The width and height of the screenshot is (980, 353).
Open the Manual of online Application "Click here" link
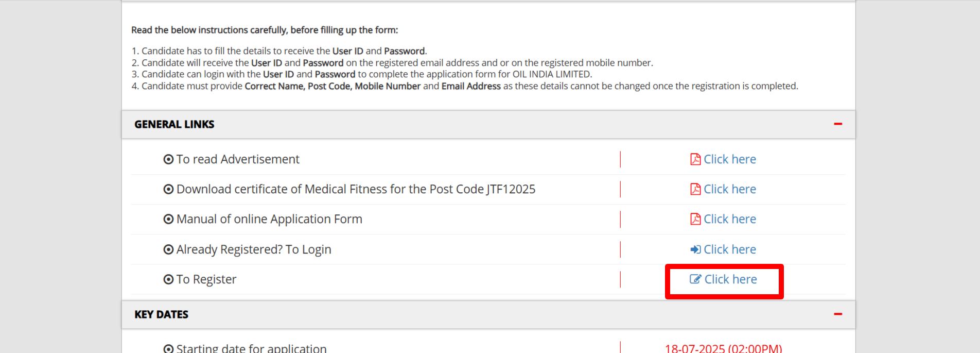coord(729,219)
